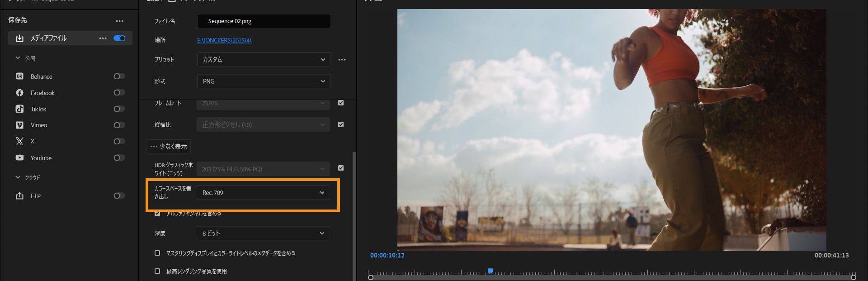
Task: Click the FTP destination label
Action: pyautogui.click(x=36, y=196)
